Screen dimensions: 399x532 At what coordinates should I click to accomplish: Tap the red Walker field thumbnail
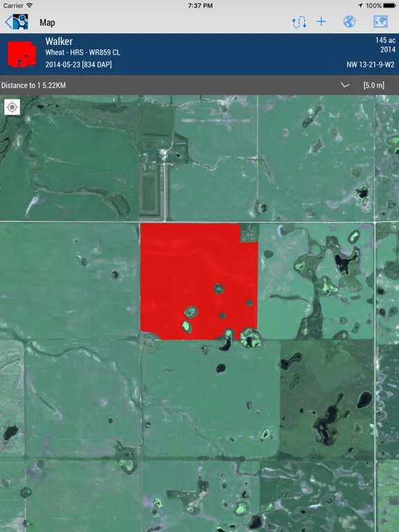click(22, 54)
